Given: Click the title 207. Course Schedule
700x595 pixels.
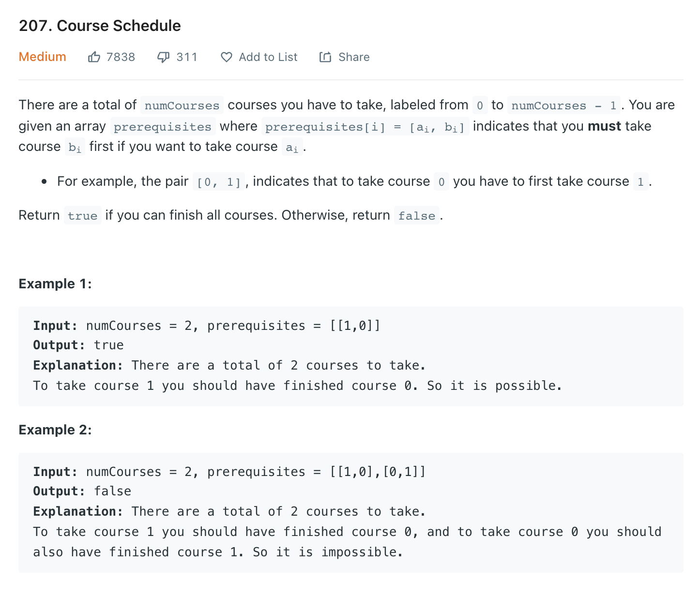Looking at the screenshot, I should (x=99, y=26).
